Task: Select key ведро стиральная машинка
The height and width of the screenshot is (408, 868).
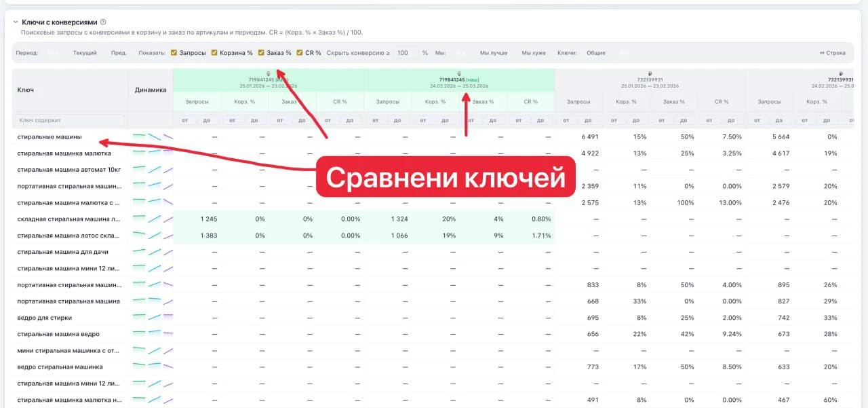Action: point(60,367)
